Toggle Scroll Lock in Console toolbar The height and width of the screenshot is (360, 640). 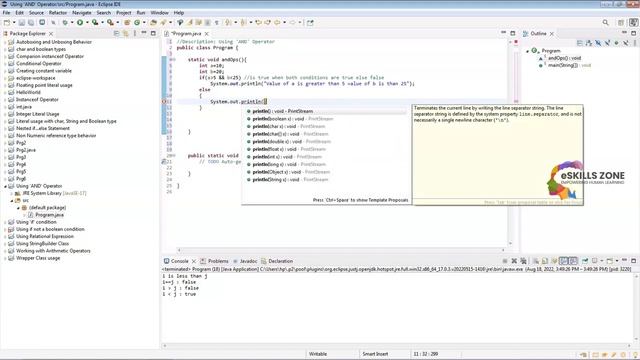point(545,261)
